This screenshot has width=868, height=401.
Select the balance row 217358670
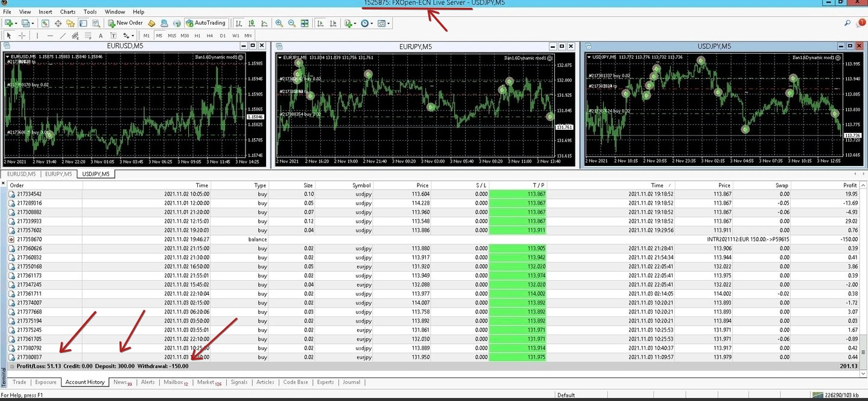[x=434, y=240]
